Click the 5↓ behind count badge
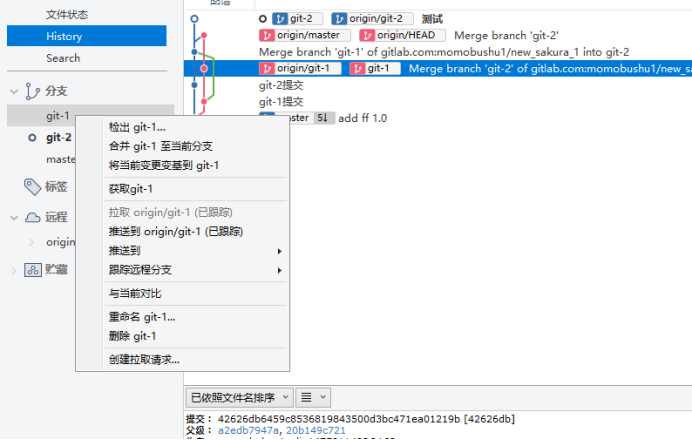This screenshot has height=440, width=692. (x=323, y=118)
